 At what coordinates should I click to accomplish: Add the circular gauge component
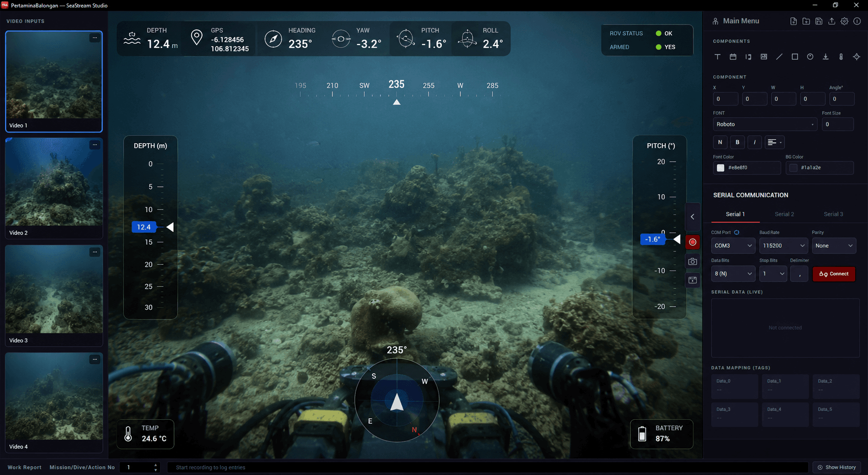810,57
